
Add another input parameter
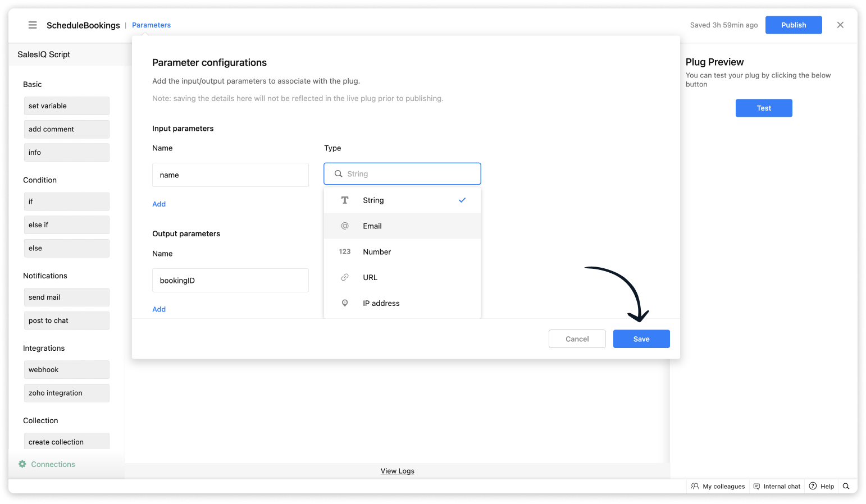(159, 204)
